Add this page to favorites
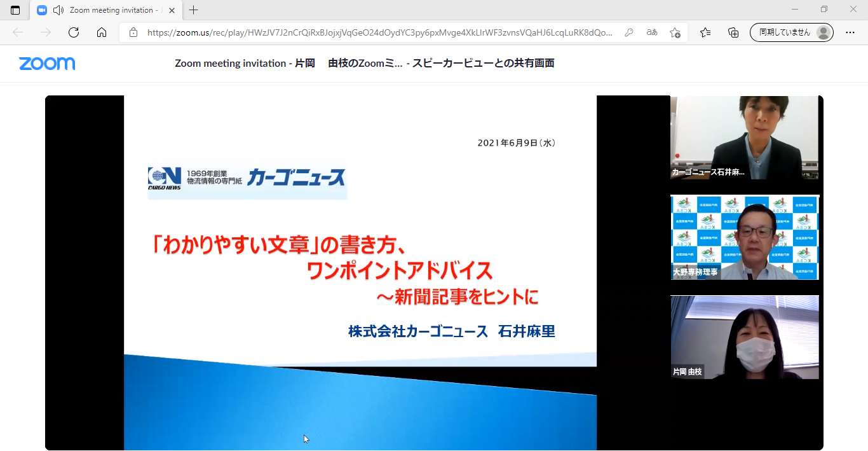The height and width of the screenshot is (451, 868). click(x=675, y=32)
